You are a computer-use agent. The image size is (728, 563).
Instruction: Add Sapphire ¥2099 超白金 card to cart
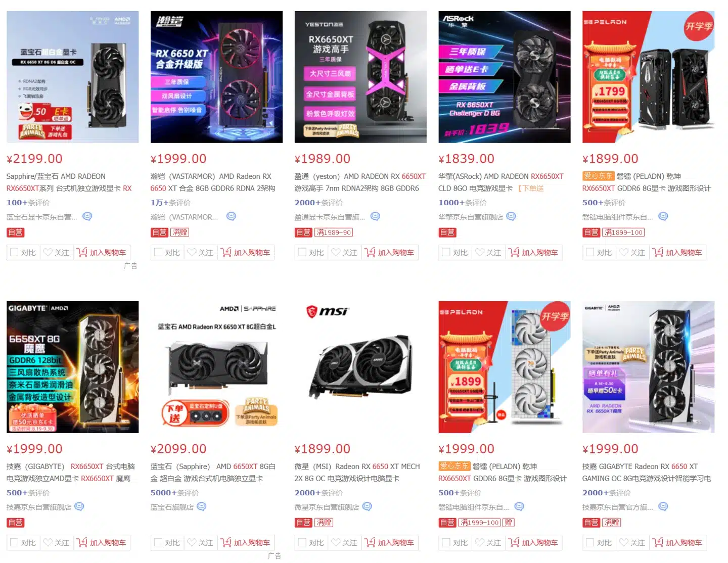tap(246, 542)
